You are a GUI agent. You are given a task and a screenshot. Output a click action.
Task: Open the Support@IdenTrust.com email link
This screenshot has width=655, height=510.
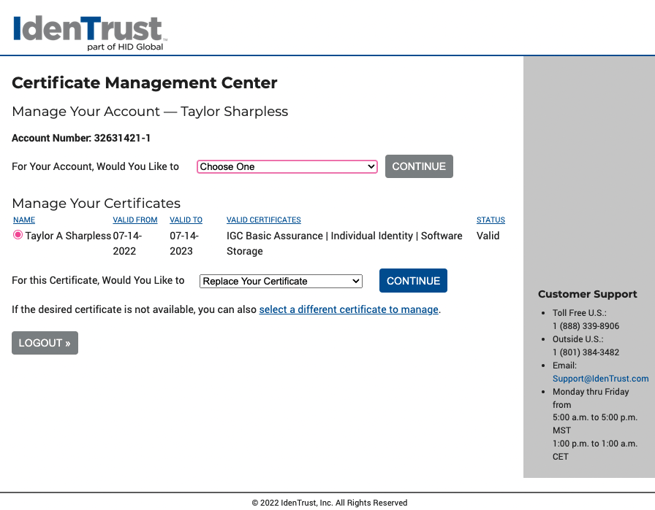point(600,378)
